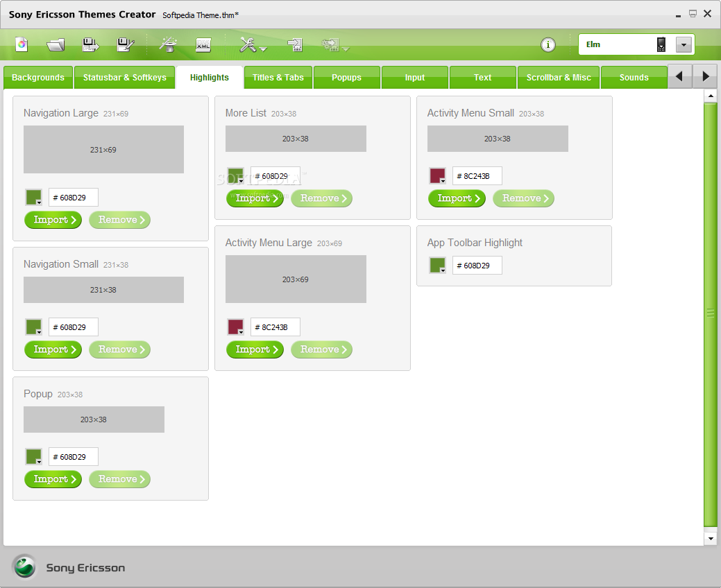
Task: Click the save theme floppy icon
Action: point(90,44)
